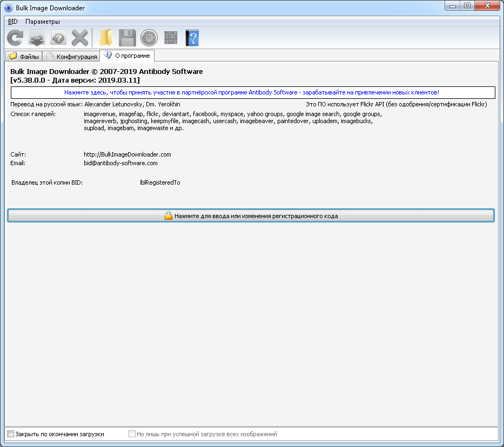Open the Параметры menu
Image resolution: width=504 pixels, height=447 pixels.
coord(43,22)
